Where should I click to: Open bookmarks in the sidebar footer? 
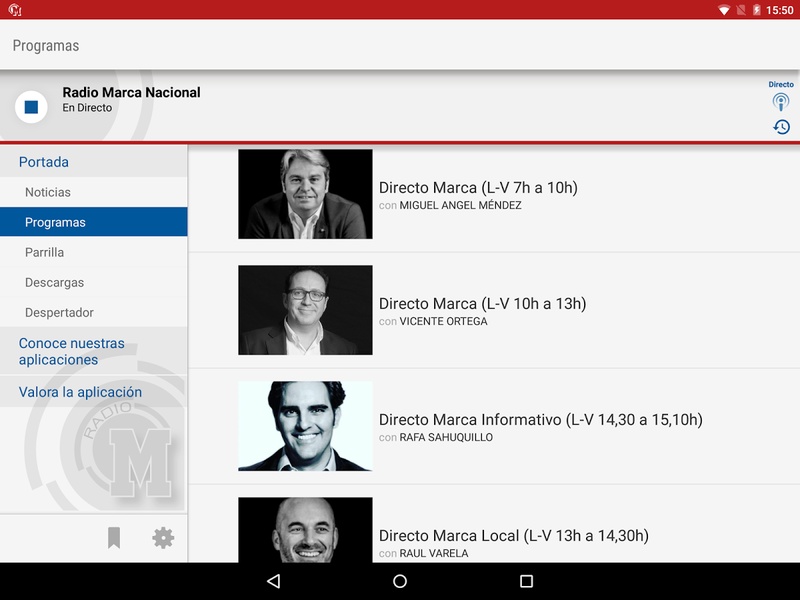pos(114,538)
